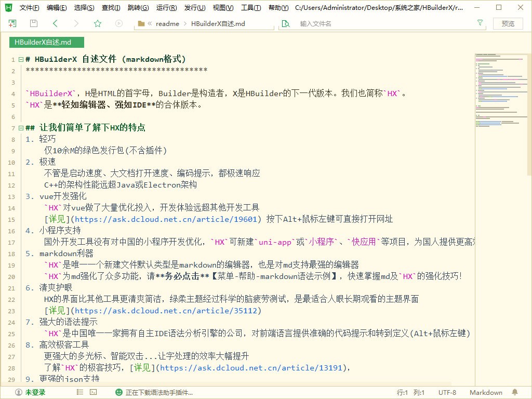532x399 pixels.
Task: Click the forward navigation arrow icon
Action: [76, 23]
